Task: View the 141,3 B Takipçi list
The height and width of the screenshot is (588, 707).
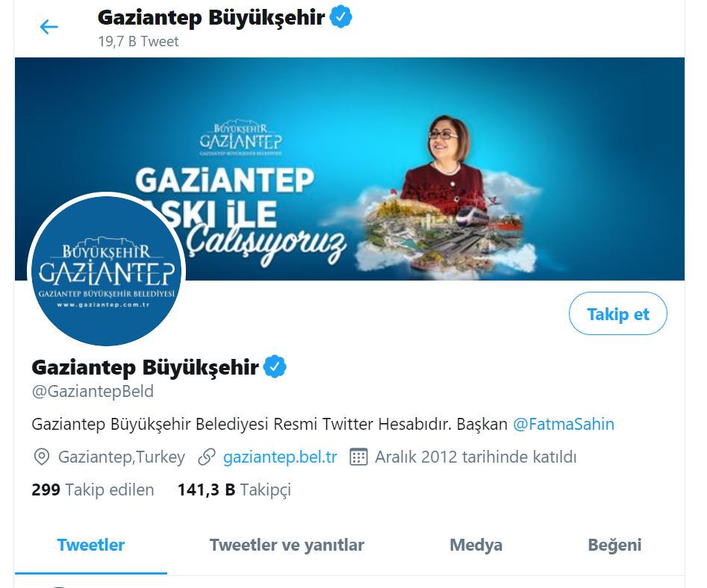Action: pos(234,490)
